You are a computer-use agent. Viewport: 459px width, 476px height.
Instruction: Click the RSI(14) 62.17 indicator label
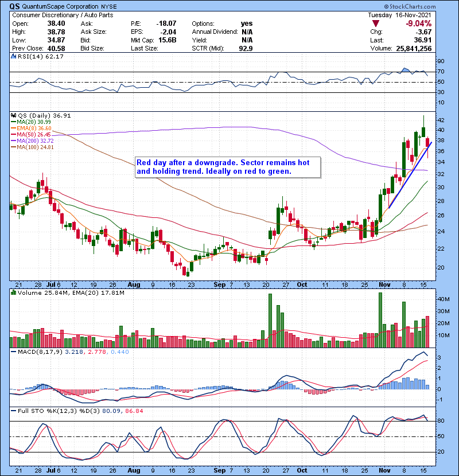tap(40, 56)
